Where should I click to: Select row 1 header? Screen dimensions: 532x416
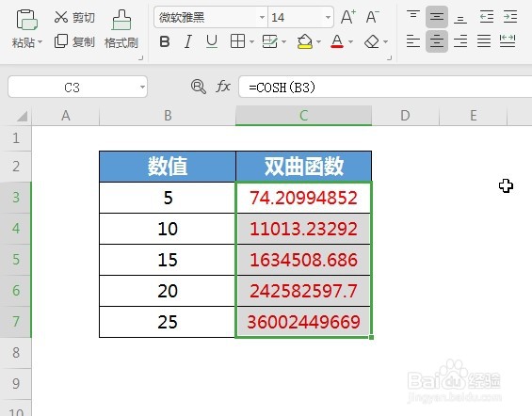16,138
